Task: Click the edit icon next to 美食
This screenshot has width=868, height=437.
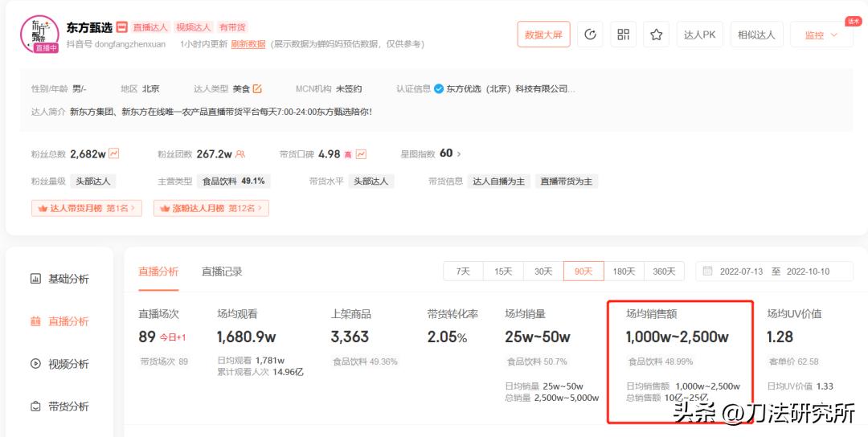Action: point(257,88)
